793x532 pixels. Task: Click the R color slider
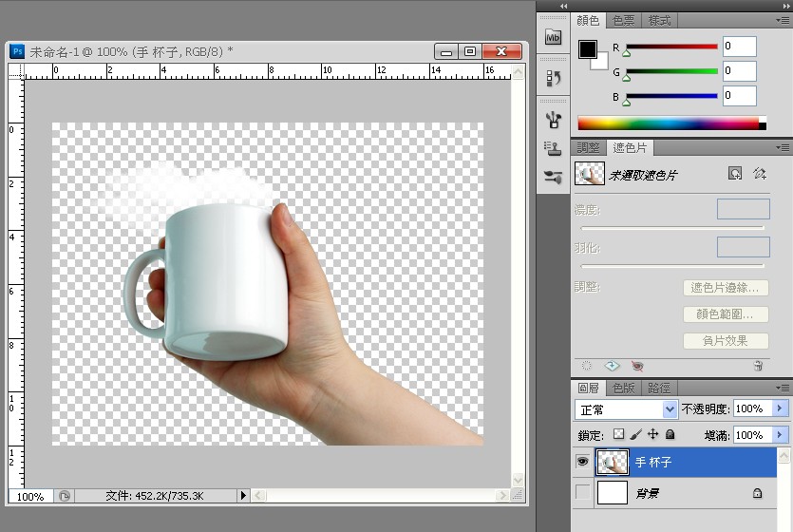671,47
